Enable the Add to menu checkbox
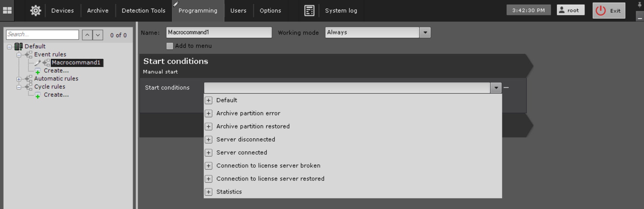Screen dimensions: 644x209 tap(170, 46)
